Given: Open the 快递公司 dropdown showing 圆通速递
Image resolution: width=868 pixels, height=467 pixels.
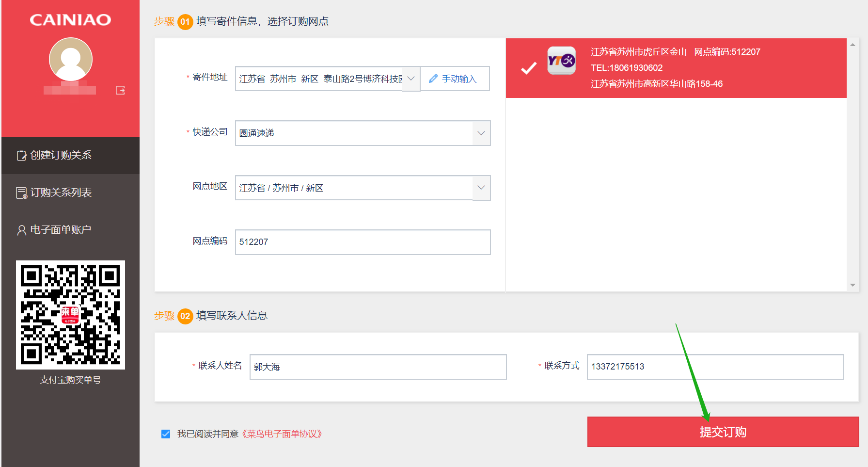Looking at the screenshot, I should point(363,133).
